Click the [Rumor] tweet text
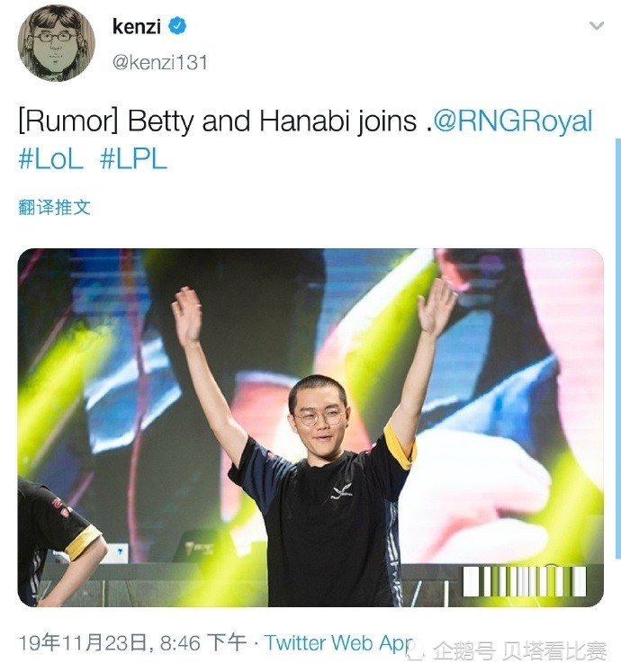The height and width of the screenshot is (672, 621). click(x=68, y=121)
